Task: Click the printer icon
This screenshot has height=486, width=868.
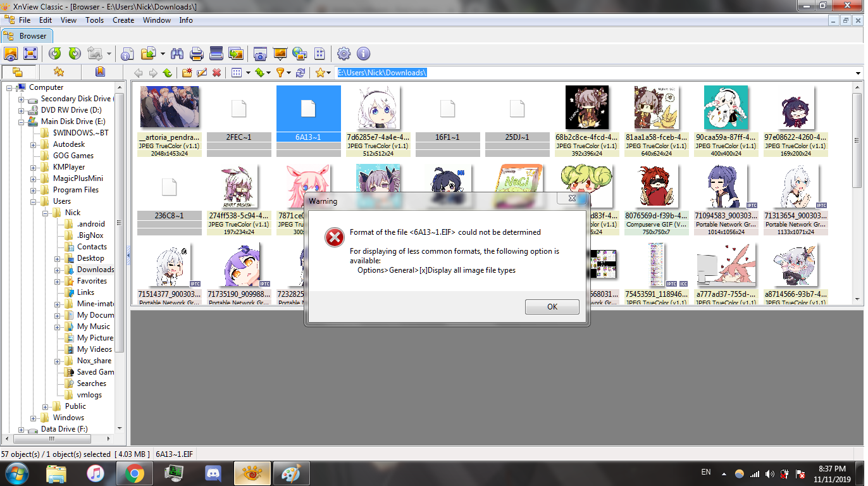Action: click(x=197, y=54)
